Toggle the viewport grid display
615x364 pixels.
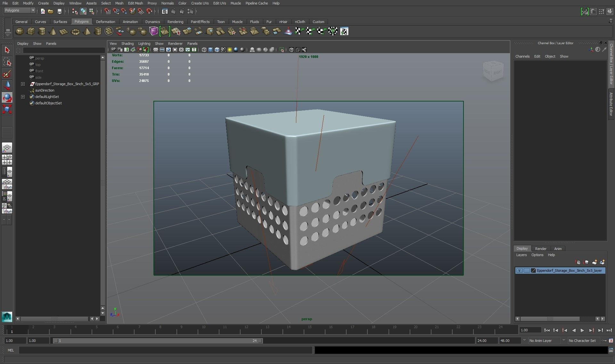point(156,50)
